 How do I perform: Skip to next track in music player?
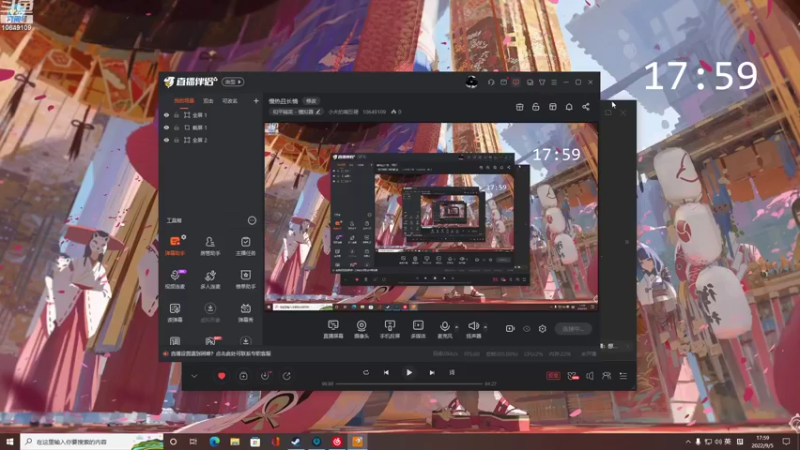432,373
